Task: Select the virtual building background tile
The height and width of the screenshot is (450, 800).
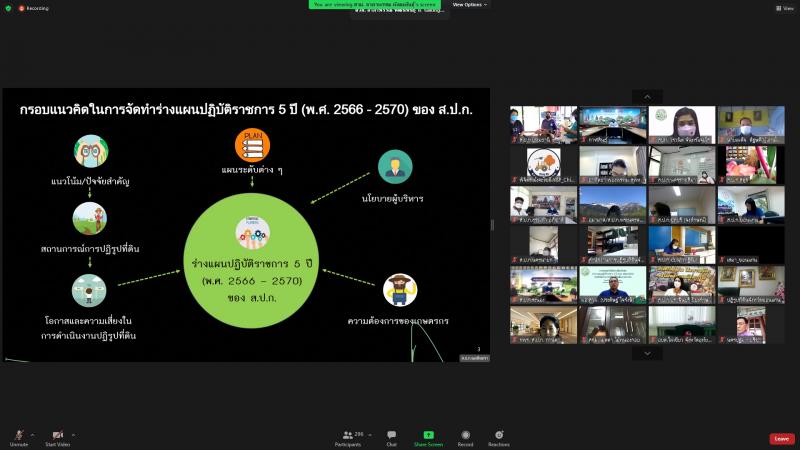Action: click(543, 285)
